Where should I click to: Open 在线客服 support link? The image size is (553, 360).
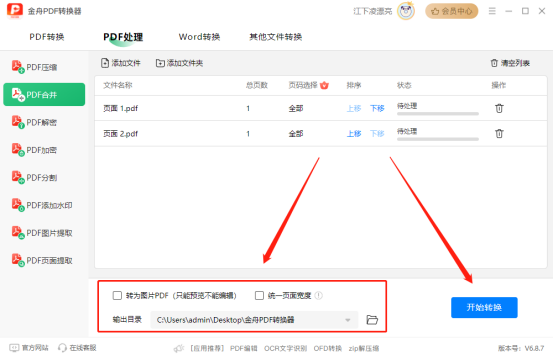click(x=77, y=348)
